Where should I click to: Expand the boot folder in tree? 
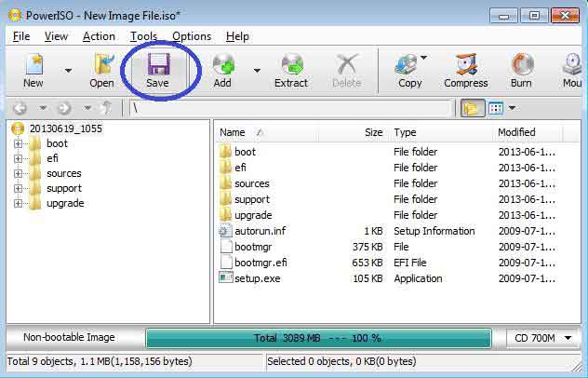(18, 143)
